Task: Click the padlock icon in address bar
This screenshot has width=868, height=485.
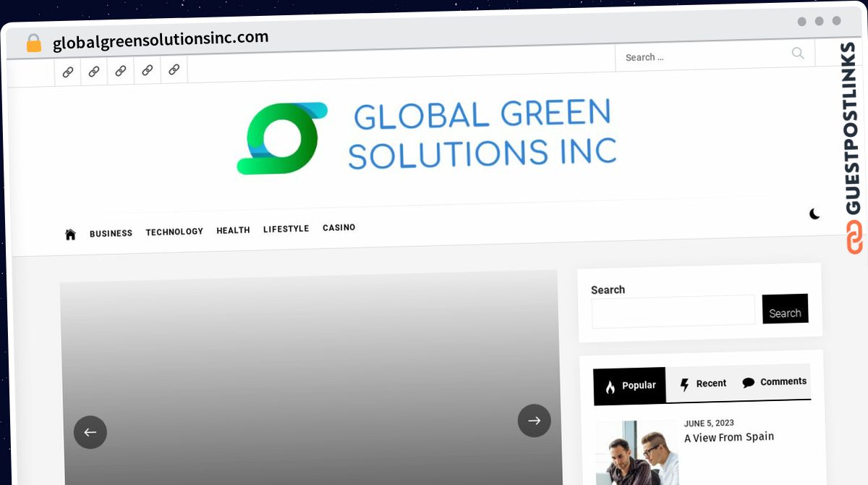Action: point(33,43)
